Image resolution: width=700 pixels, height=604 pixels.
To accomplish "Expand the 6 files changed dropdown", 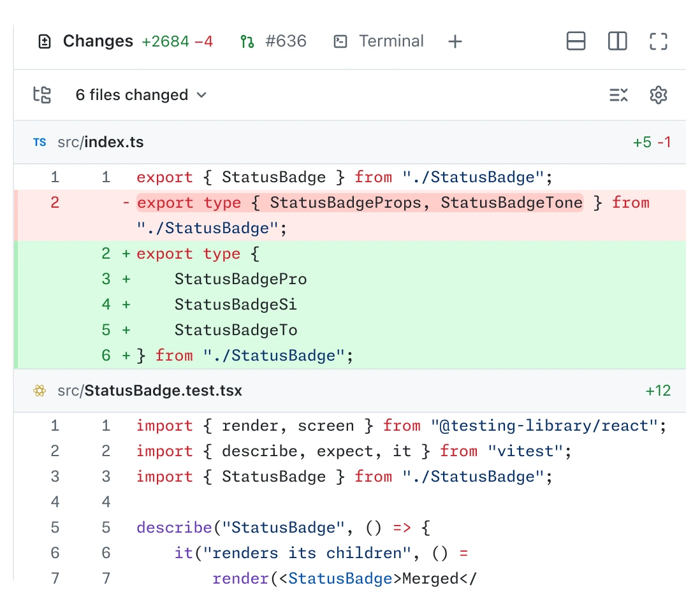I will 141,94.
